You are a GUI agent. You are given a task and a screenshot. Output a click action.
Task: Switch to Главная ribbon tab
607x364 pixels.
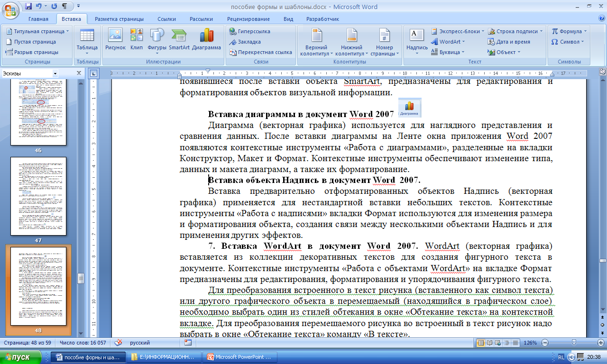click(38, 19)
